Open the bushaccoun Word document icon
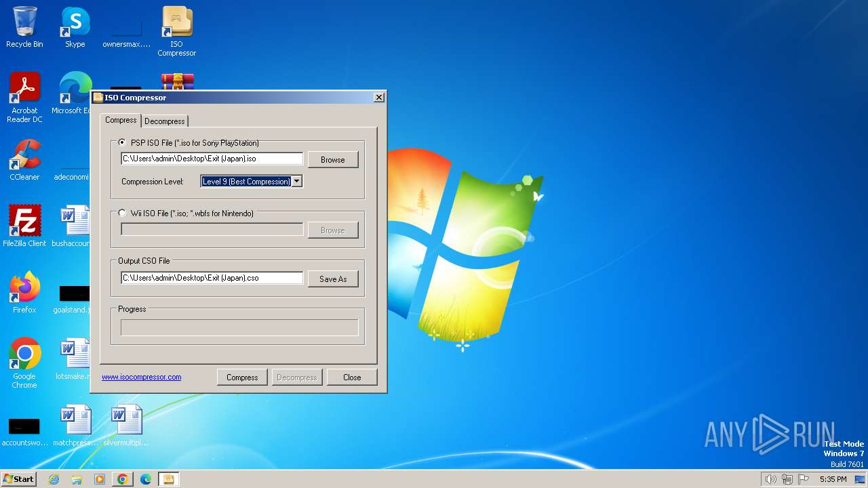868x488 pixels. [x=73, y=226]
